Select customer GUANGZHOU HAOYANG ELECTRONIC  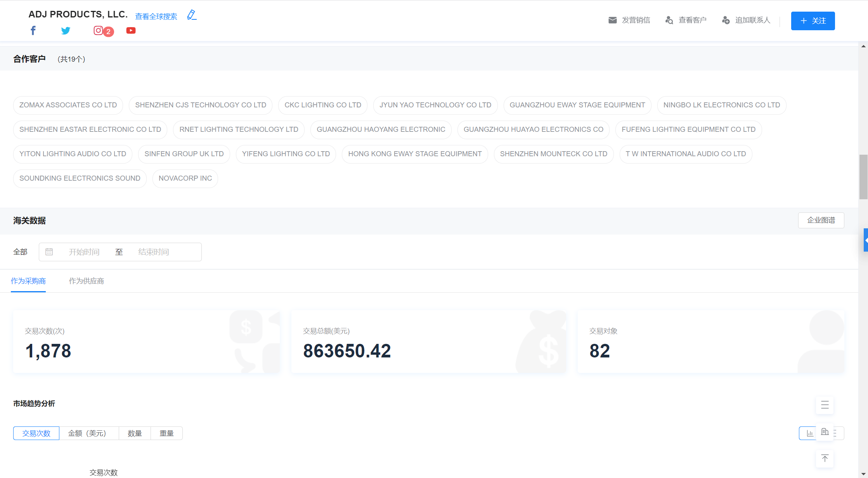click(x=381, y=129)
